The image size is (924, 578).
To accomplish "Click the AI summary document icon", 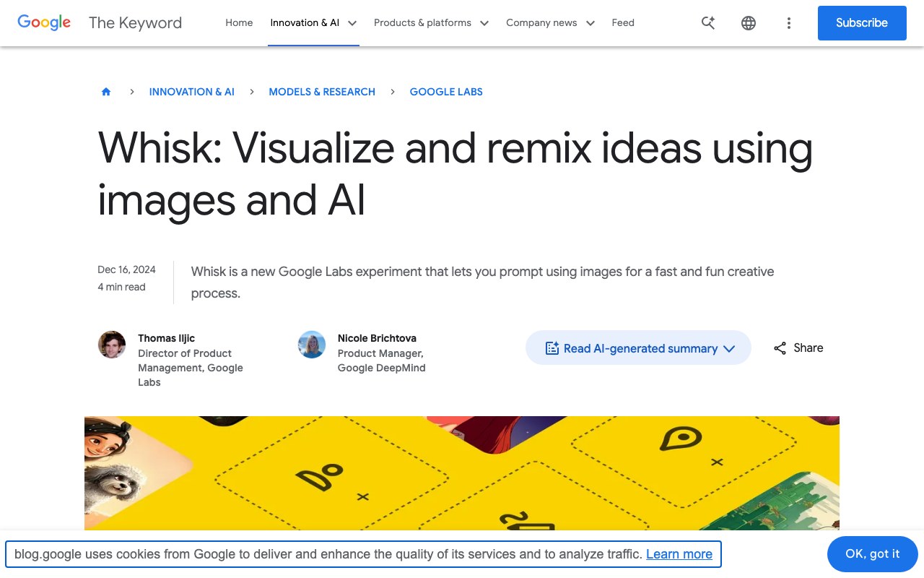I will (x=552, y=348).
